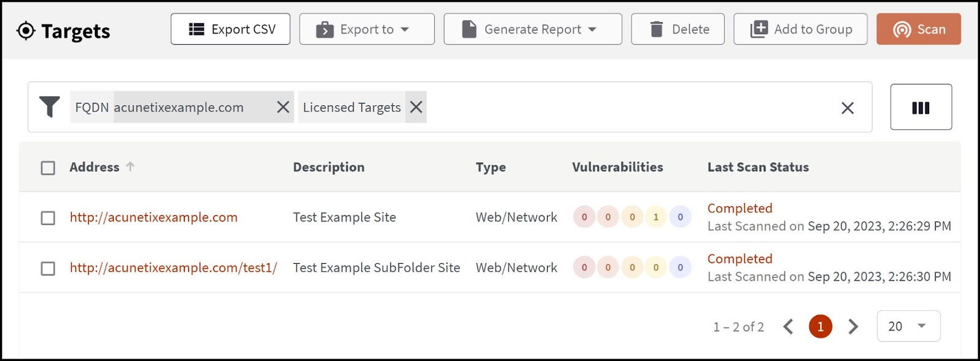
Task: Click the yellow vulnerability badge showing 1
Action: (x=656, y=217)
